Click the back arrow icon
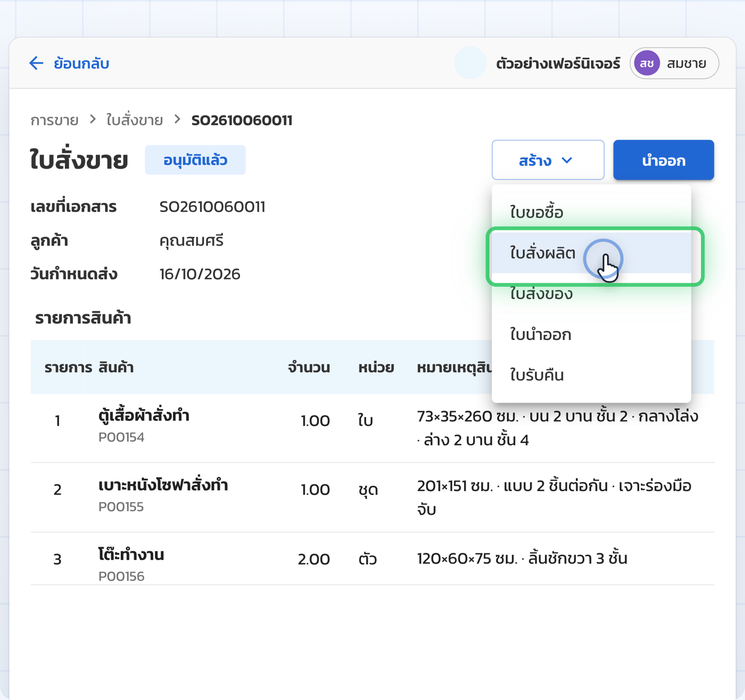This screenshot has height=700, width=745. [x=36, y=63]
